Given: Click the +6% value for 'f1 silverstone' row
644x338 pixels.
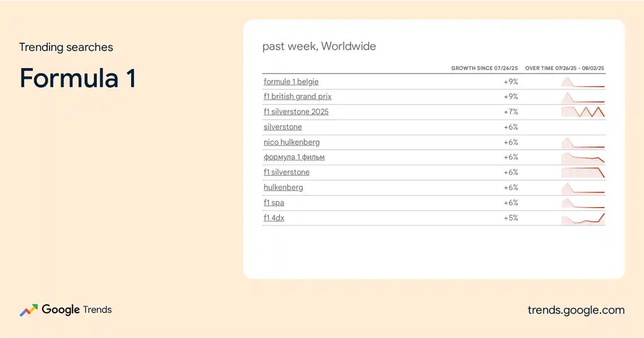Looking at the screenshot, I should [x=510, y=172].
